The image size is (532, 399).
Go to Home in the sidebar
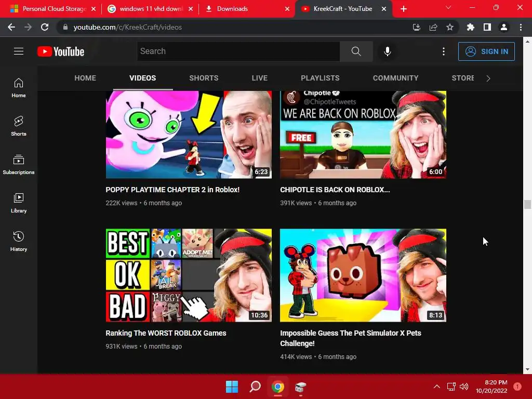19,87
